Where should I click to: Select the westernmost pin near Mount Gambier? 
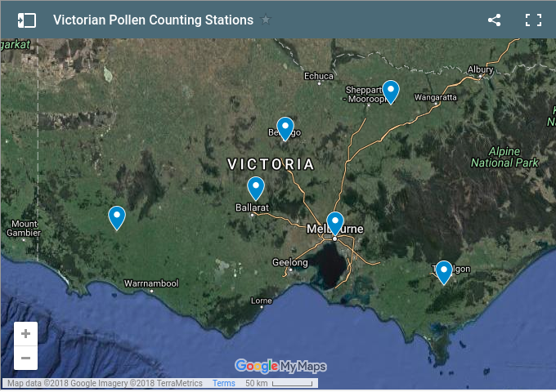pos(117,216)
